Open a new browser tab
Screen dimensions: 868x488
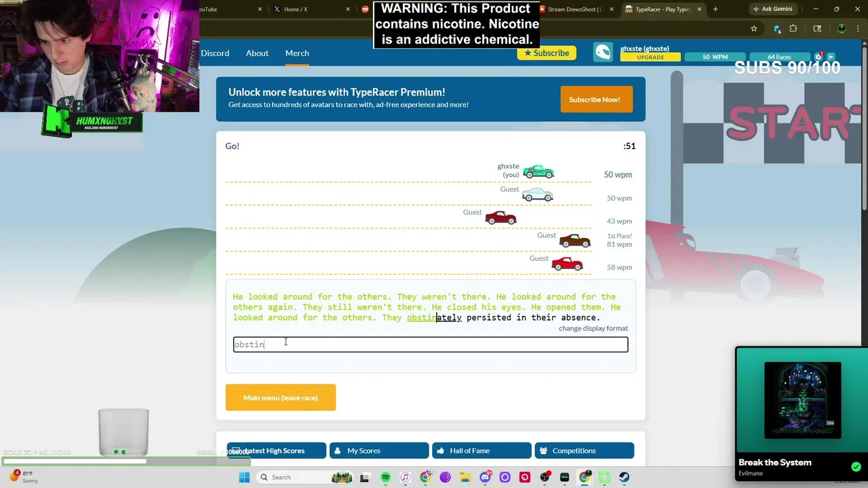click(x=715, y=9)
